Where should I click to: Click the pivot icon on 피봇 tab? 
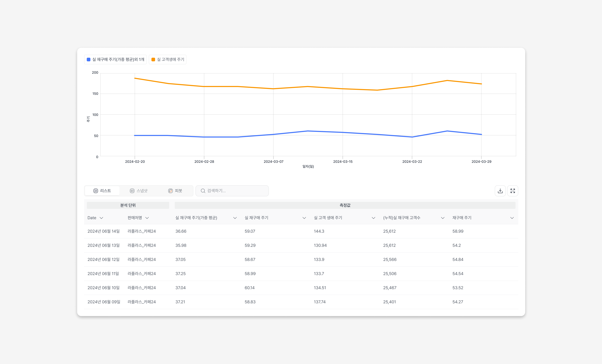[x=170, y=191]
